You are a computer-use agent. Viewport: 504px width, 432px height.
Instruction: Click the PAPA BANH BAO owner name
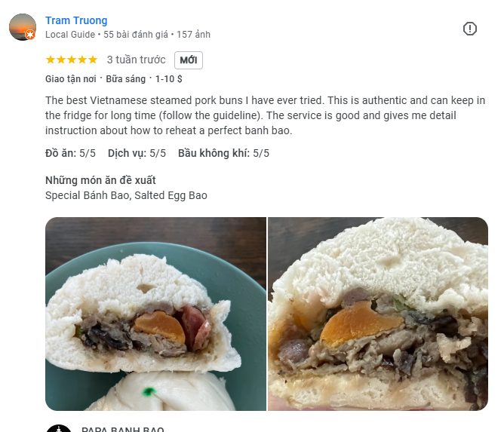point(123,429)
